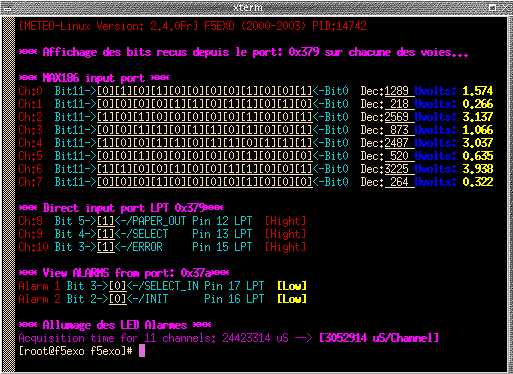Click the voltage value 3.137
The height and width of the screenshot is (374, 513).
[477, 117]
